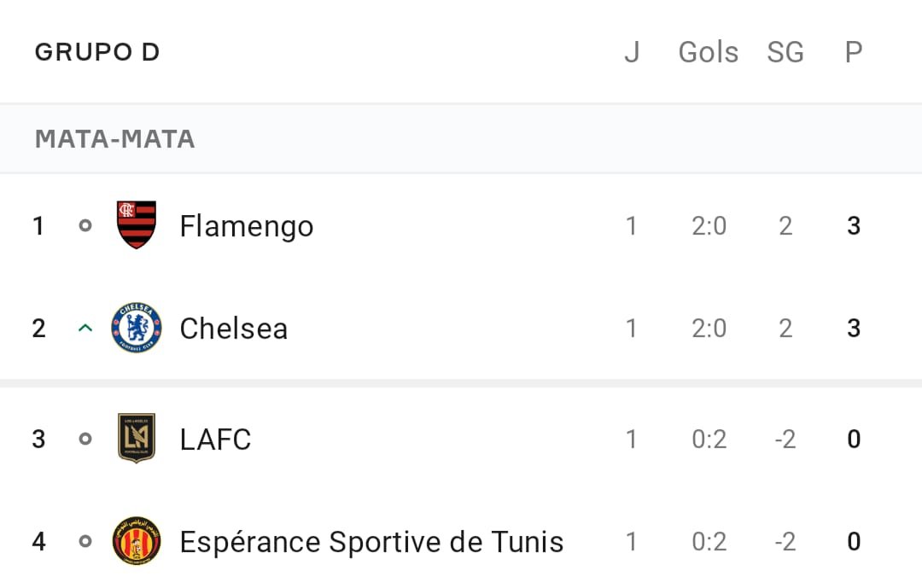
Task: Click the GRUPO D heading
Action: point(97,52)
